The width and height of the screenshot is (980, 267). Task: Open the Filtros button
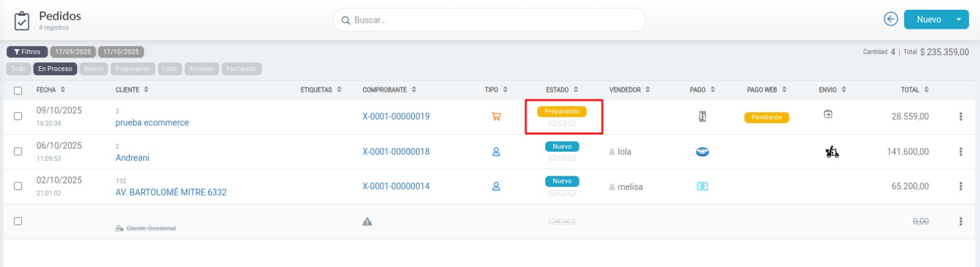(27, 52)
